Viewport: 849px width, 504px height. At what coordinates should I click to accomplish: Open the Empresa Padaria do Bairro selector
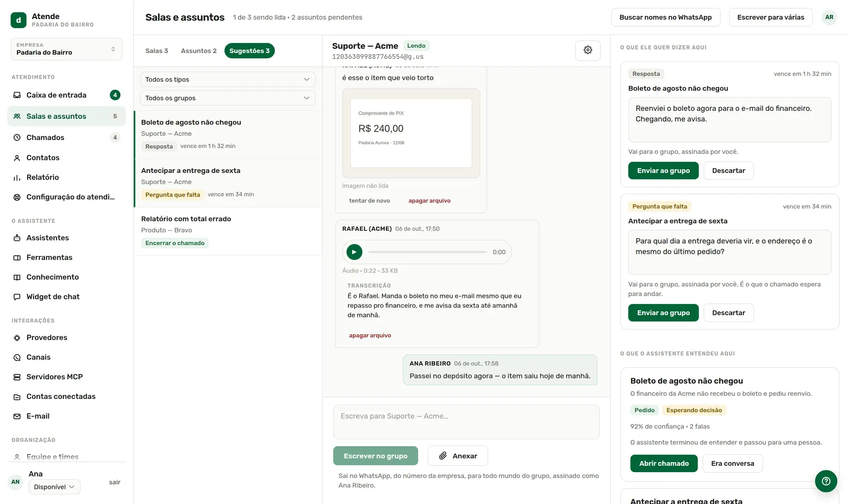coord(66,49)
